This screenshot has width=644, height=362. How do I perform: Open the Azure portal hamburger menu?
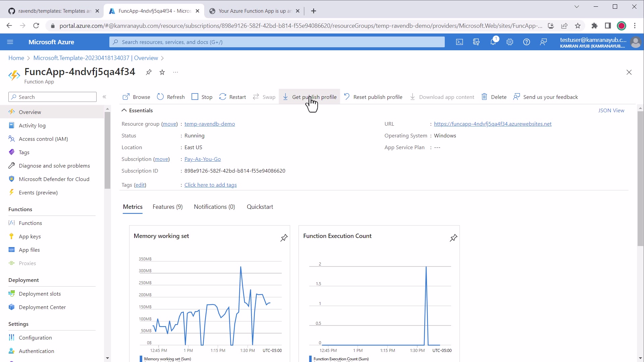pyautogui.click(x=10, y=42)
